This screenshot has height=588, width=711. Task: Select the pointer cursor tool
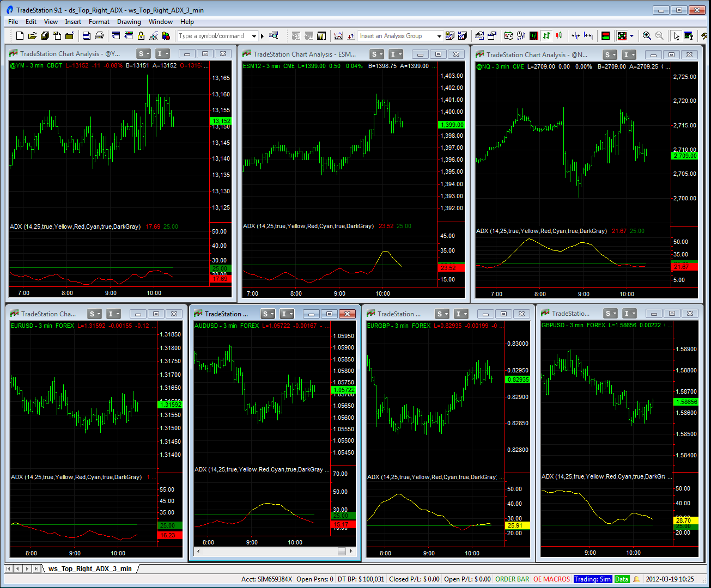676,36
